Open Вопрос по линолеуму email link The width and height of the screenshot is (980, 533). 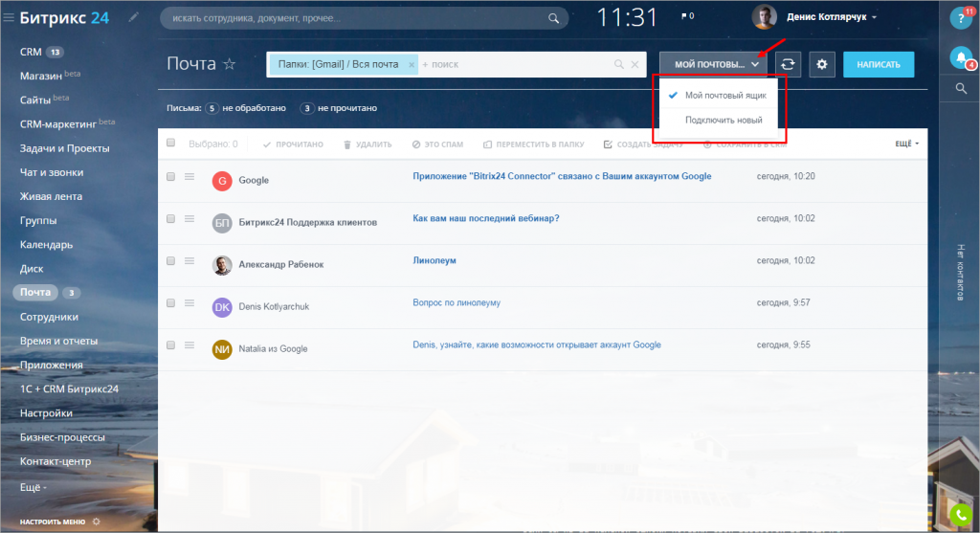point(457,303)
